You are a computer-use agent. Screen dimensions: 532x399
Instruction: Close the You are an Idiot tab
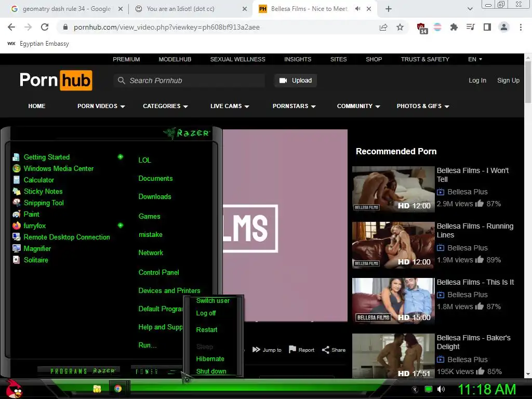coord(244,9)
